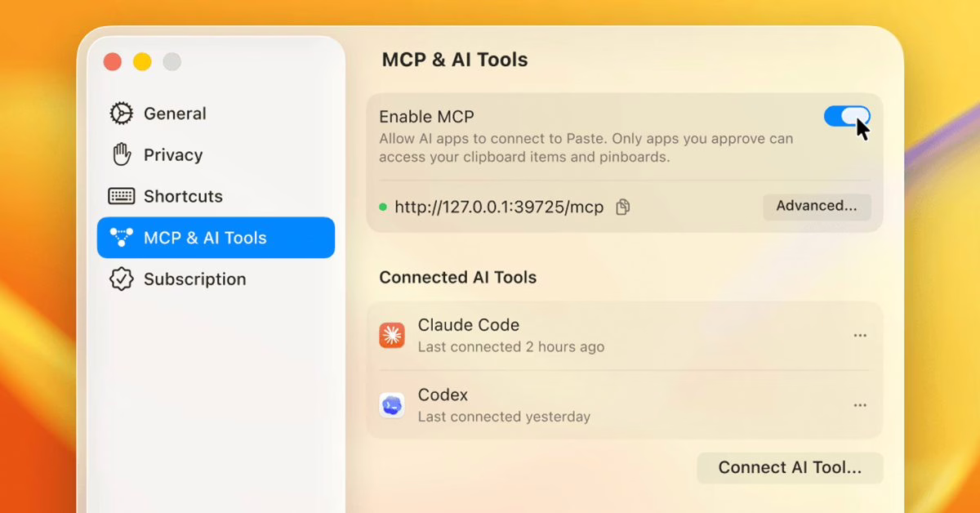Screen dimensions: 980x513
Task: Click the Shortcuts keyboard icon
Action: pos(121,196)
